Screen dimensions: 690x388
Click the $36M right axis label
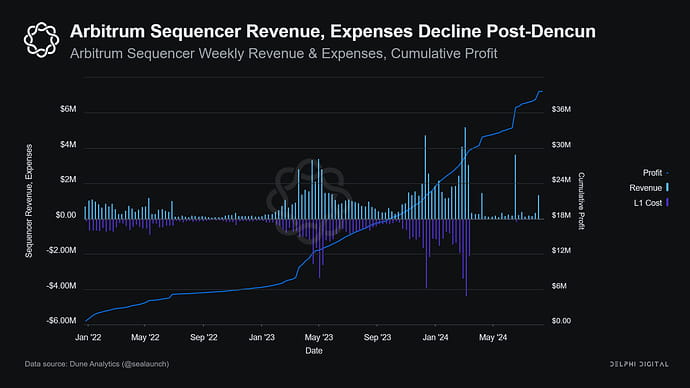coord(561,109)
